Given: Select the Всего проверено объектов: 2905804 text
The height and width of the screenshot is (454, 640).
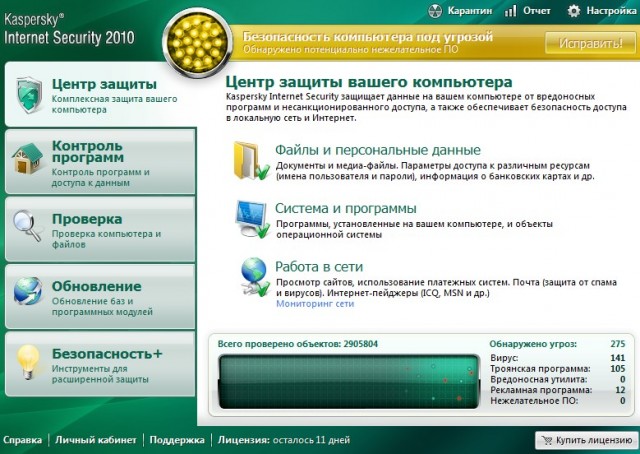Looking at the screenshot, I should tap(298, 344).
